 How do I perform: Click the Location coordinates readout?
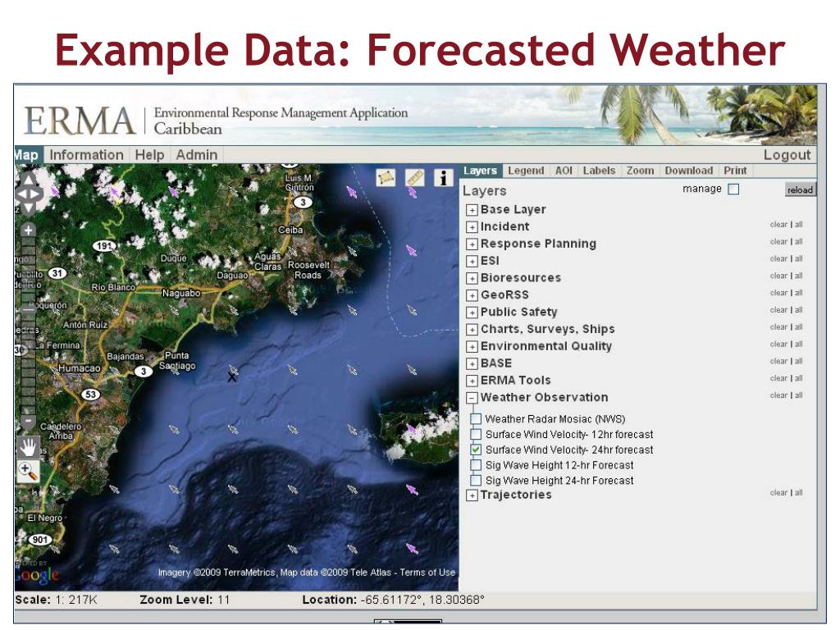[x=393, y=600]
